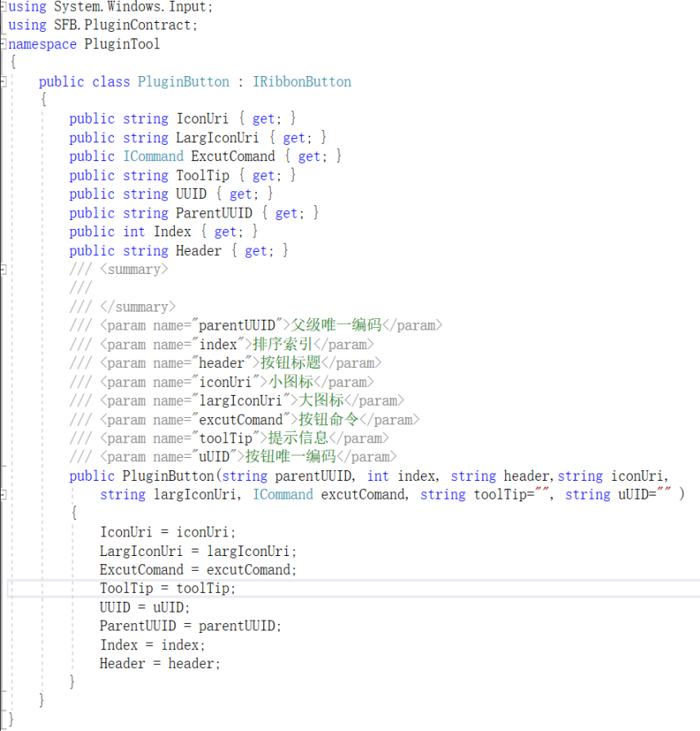Click ICommand type in ExcutComand property line

pos(154,157)
